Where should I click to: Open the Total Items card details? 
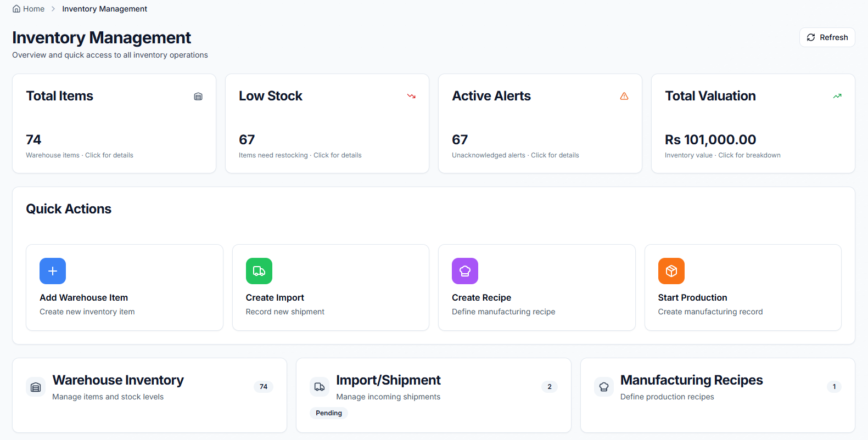click(x=114, y=123)
